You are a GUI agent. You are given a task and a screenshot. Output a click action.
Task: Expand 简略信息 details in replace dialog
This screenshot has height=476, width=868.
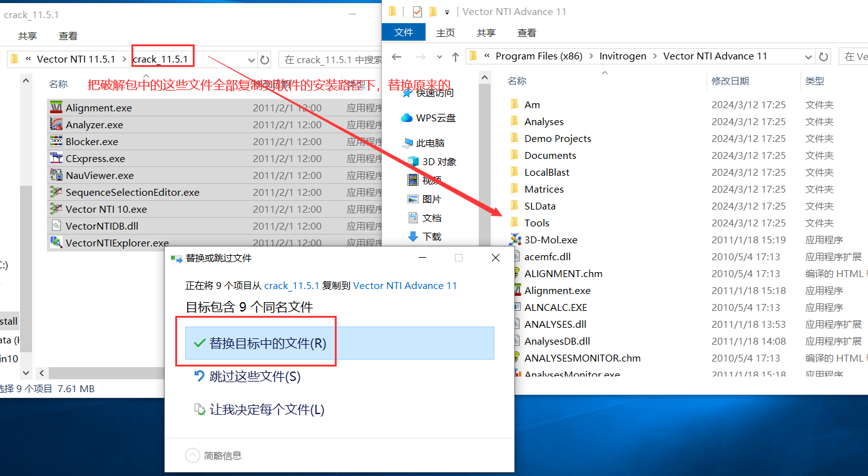click(x=214, y=455)
